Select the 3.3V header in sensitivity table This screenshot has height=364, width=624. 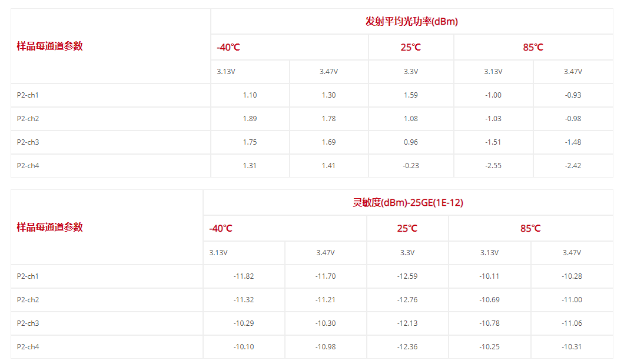[407, 253]
